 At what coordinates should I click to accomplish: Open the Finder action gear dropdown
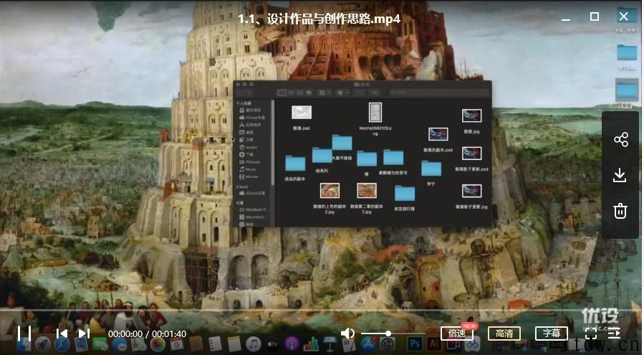[342, 93]
